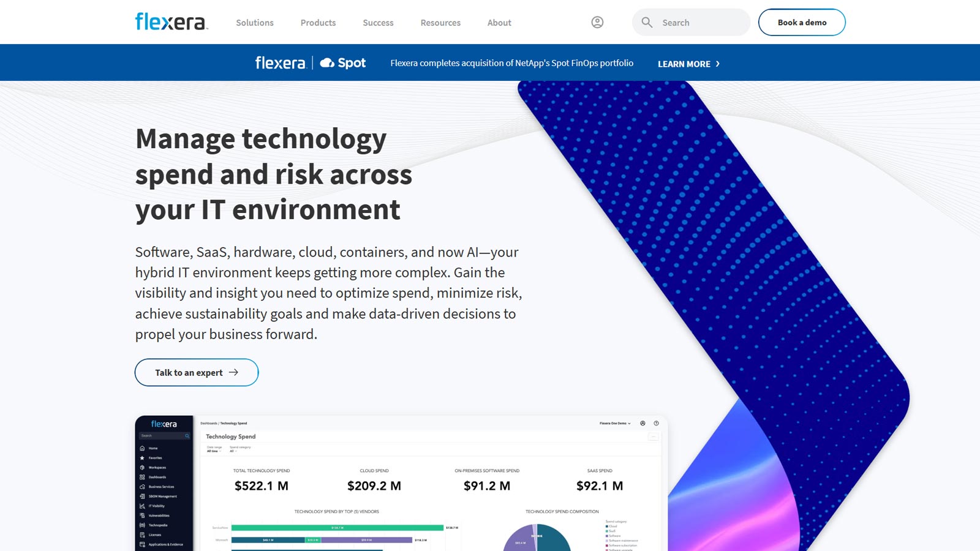Click the Flexera logo in dashboard sidebar

pyautogui.click(x=164, y=424)
